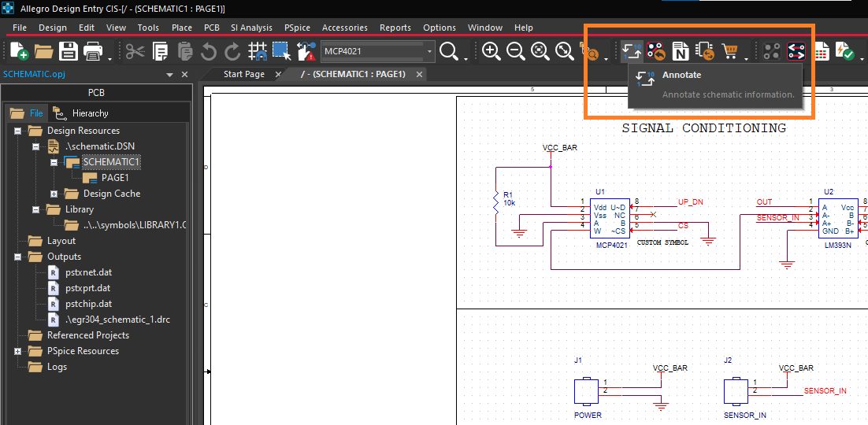Screen dimensions: 868x425
Task: Click the orange project search icon
Action: (589, 51)
